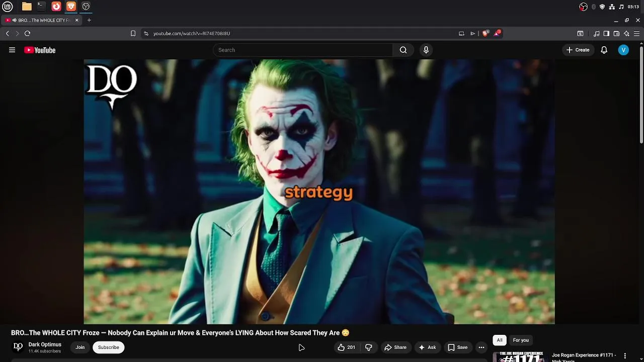Select the All filter chip
644x362 pixels.
(500, 340)
